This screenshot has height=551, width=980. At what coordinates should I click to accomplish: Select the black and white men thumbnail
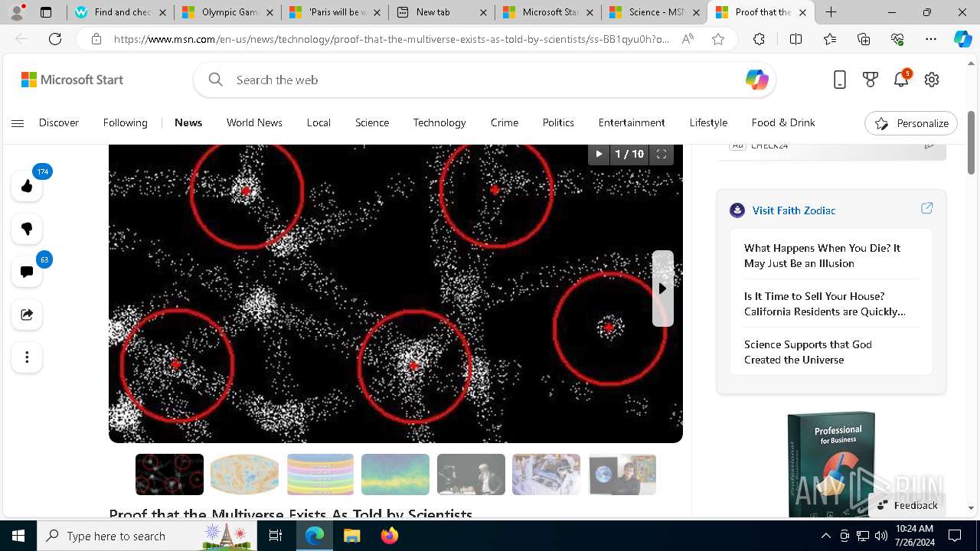pyautogui.click(x=471, y=474)
